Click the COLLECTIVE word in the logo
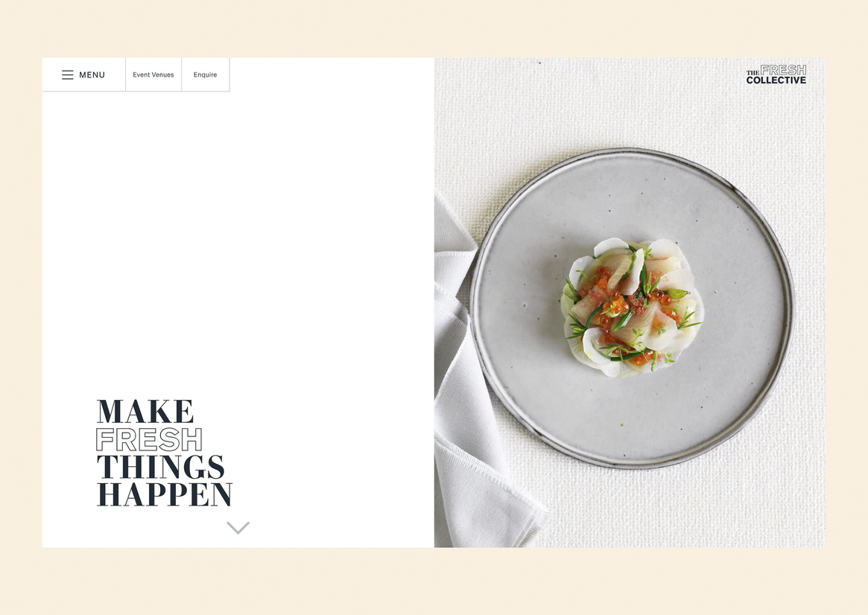Image resolution: width=868 pixels, height=615 pixels. tap(776, 80)
